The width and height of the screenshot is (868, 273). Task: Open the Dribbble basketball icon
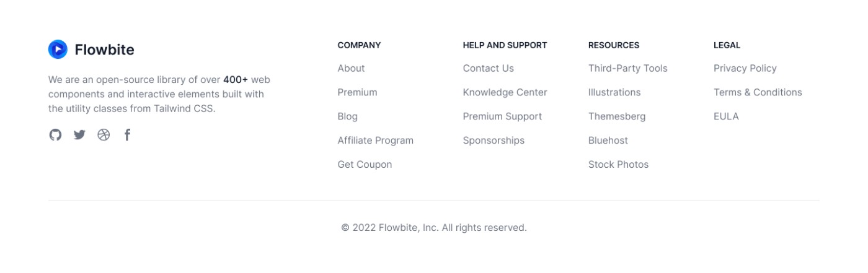pos(104,134)
